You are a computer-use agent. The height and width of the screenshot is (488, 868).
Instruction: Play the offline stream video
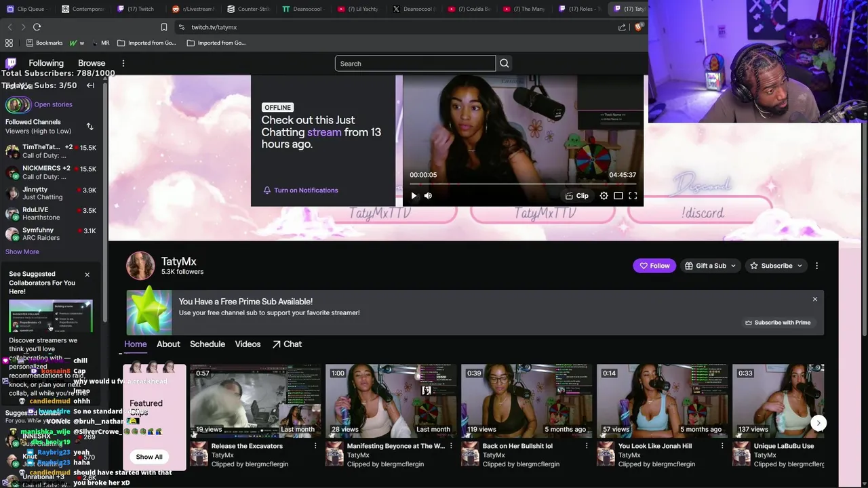(414, 196)
